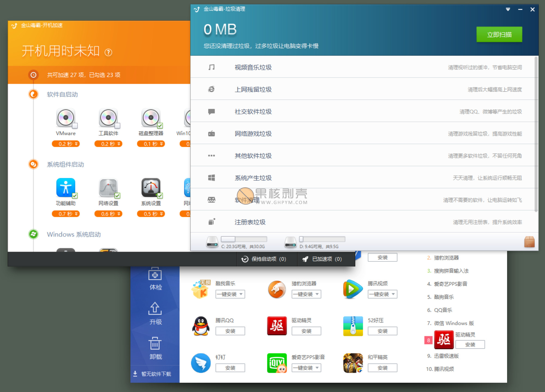Click the 功能辅助 accessibility icon
The image size is (545, 392).
[65, 188]
